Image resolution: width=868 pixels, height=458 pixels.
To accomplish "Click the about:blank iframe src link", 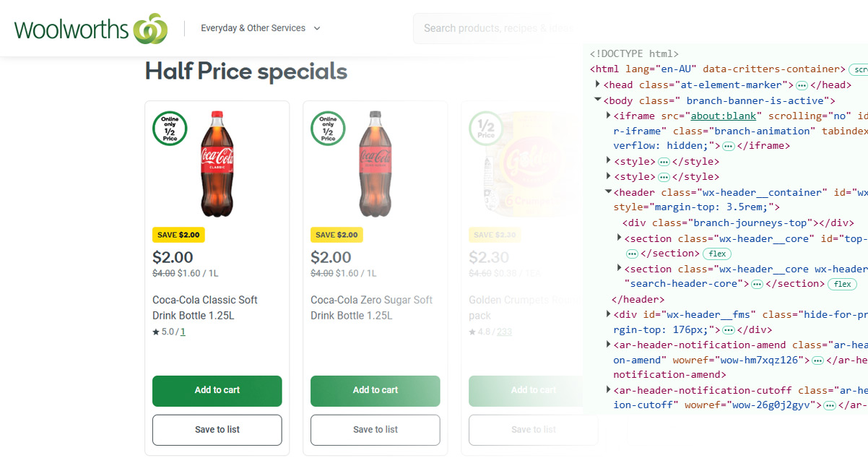I will pos(723,116).
